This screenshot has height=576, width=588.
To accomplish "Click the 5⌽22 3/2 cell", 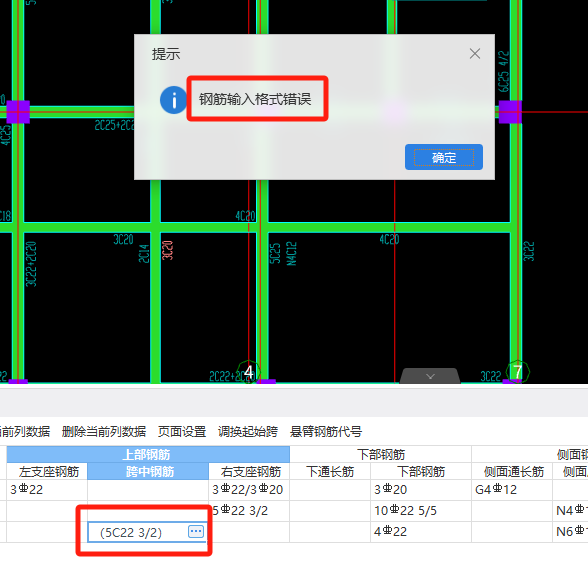I will 249,511.
